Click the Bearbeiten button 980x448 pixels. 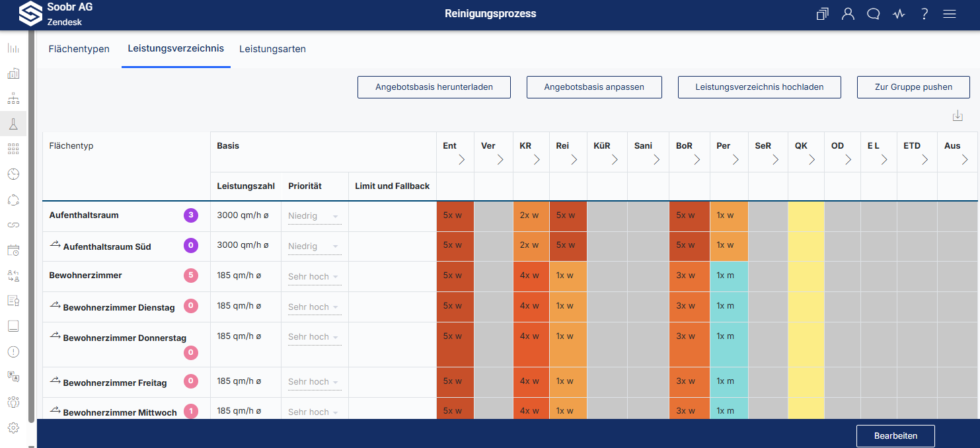click(x=895, y=436)
